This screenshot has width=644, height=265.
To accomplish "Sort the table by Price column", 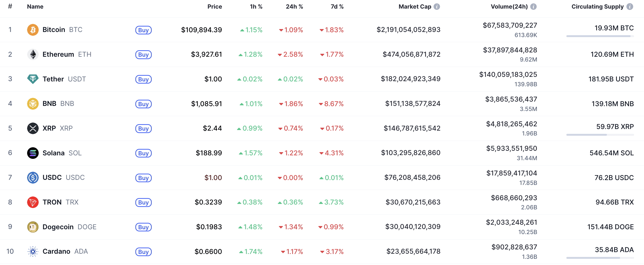I will tap(215, 6).
